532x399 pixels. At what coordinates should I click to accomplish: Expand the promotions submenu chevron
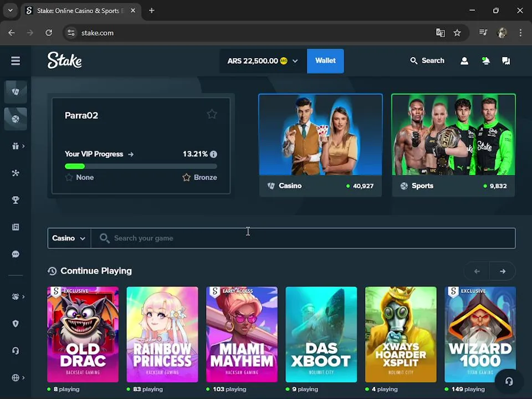(x=23, y=146)
